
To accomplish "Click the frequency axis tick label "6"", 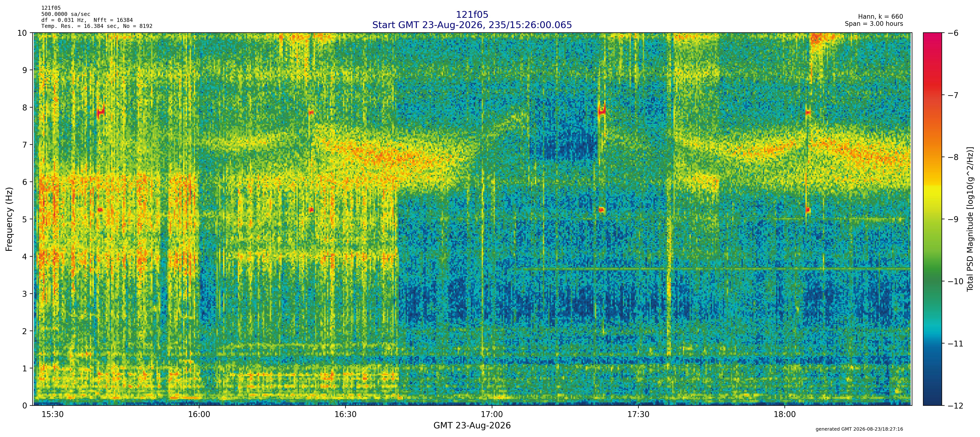I will (x=25, y=182).
